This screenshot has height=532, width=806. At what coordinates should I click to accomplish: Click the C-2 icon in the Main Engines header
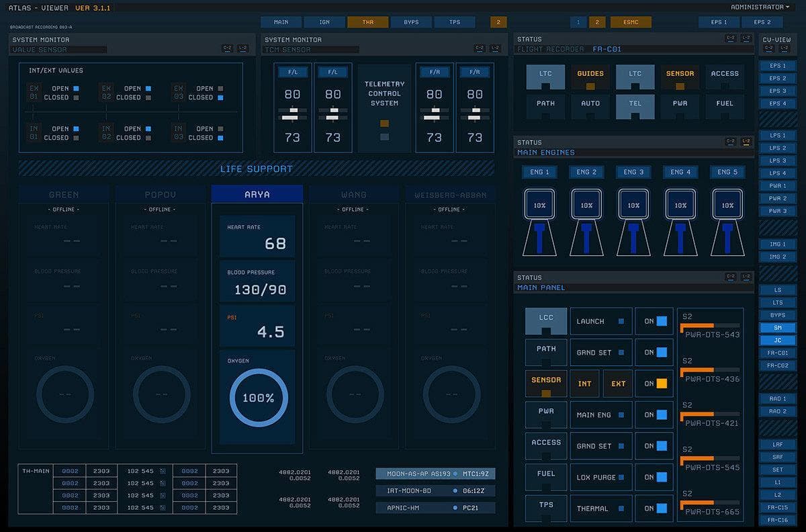730,142
